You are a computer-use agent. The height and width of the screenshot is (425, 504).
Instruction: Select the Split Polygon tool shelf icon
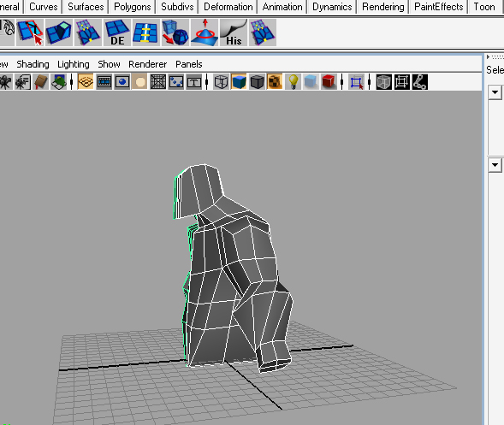[30, 32]
